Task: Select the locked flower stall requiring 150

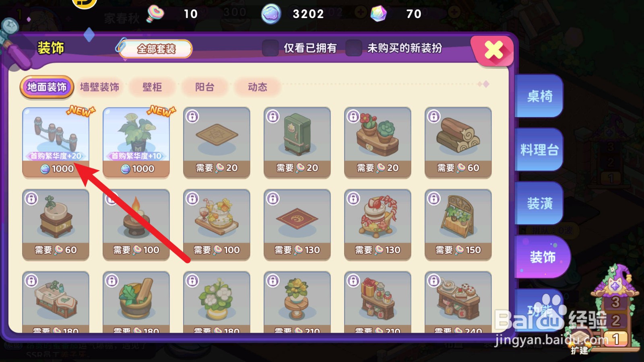Action: pyautogui.click(x=458, y=224)
